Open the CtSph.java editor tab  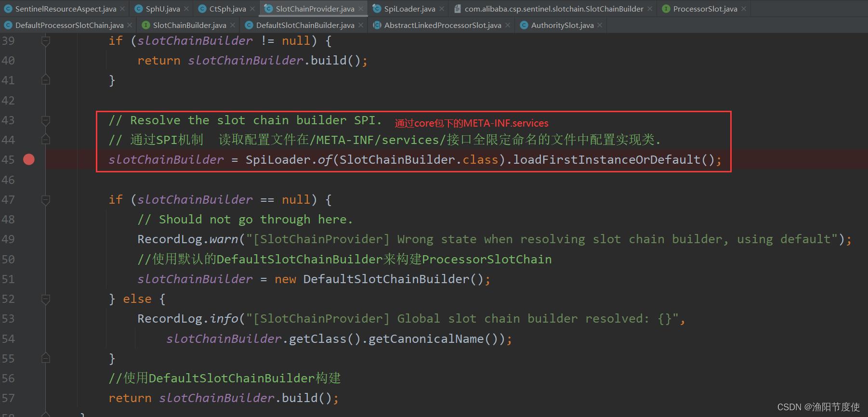click(227, 9)
